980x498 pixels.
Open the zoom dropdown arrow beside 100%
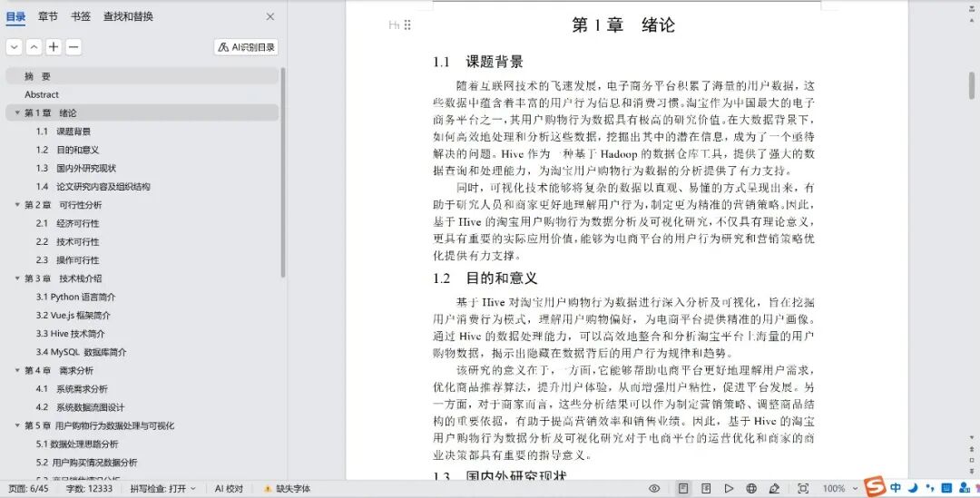(855, 489)
